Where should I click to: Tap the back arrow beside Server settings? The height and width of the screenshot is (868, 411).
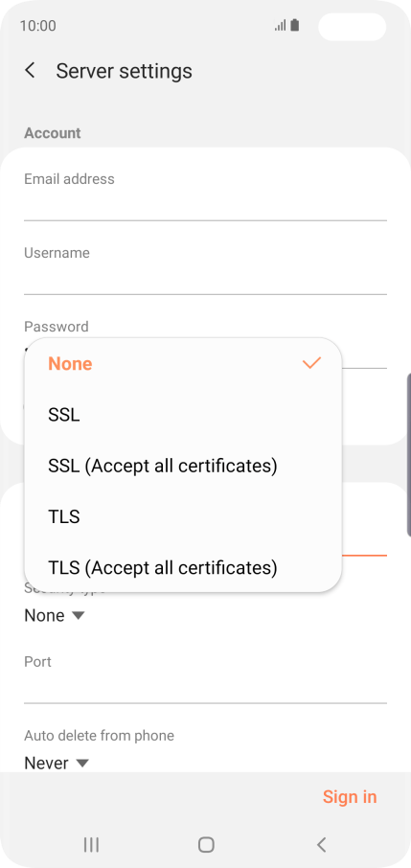click(30, 70)
